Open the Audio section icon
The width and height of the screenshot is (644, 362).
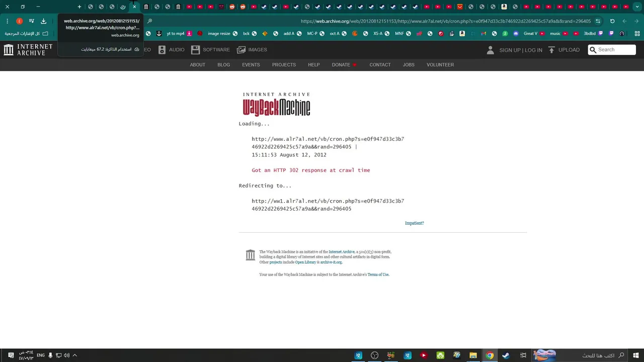[x=162, y=50]
